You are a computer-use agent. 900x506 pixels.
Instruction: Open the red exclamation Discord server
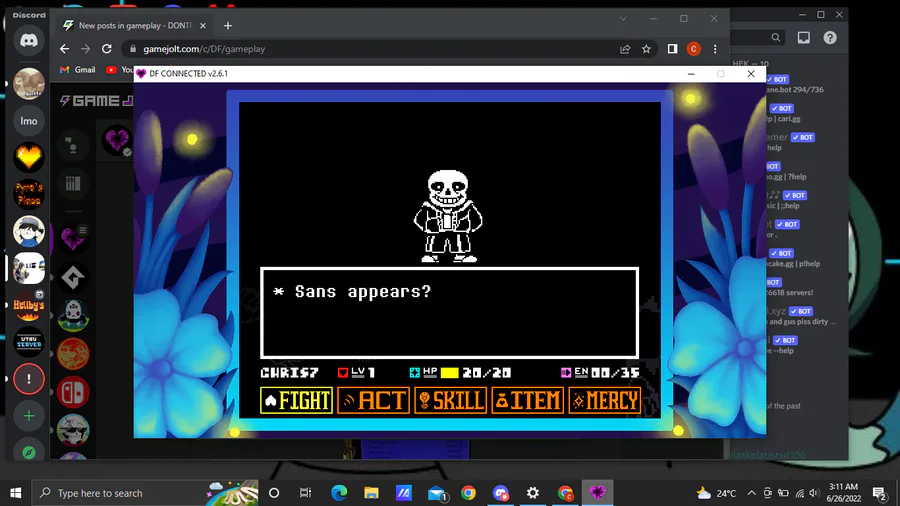tap(29, 379)
